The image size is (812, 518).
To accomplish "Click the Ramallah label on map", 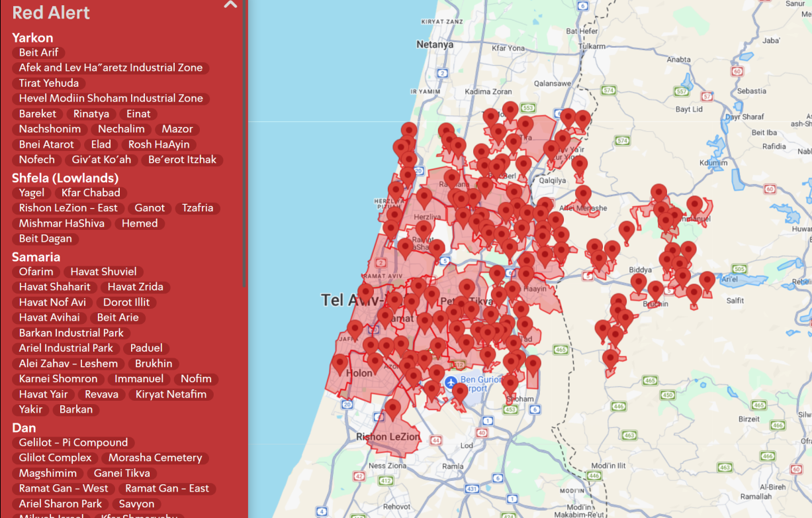I will 756,496.
